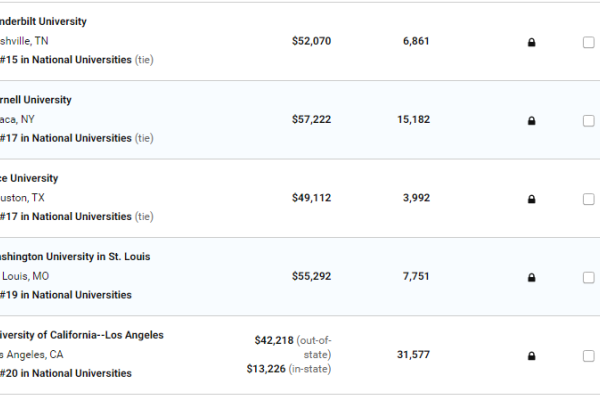Click the lock icon in Washington University row
This screenshot has width=600, height=400.
coord(531,277)
